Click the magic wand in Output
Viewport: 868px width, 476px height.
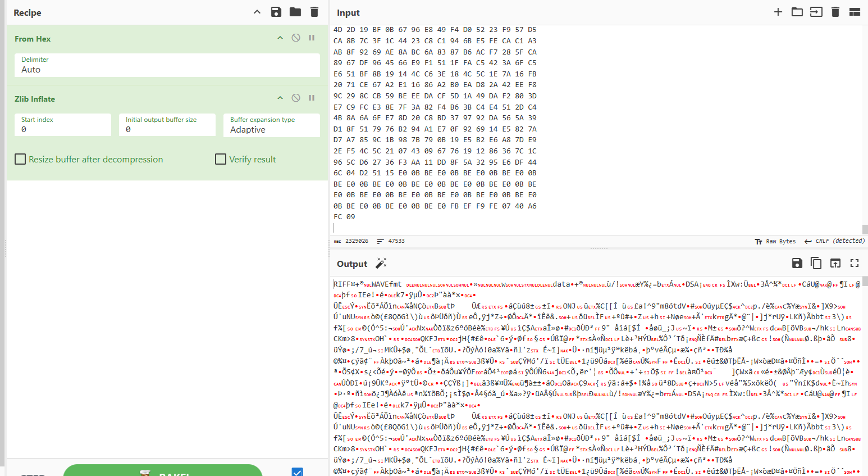[381, 264]
